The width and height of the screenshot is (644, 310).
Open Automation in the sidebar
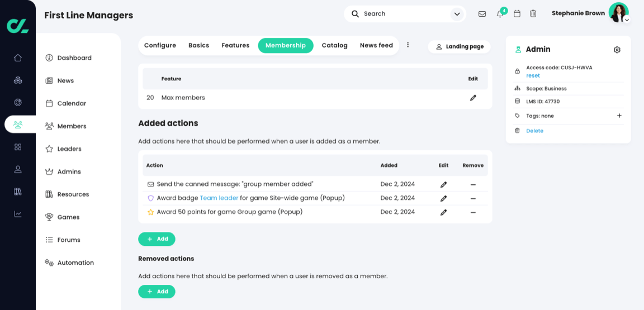tap(75, 263)
